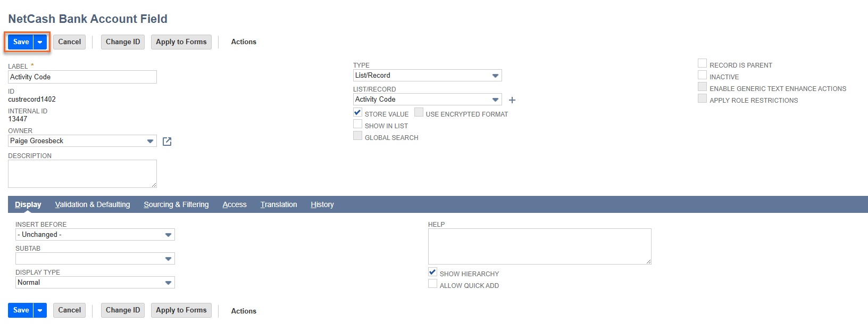
Task: Click into the Label text field
Action: [82, 77]
